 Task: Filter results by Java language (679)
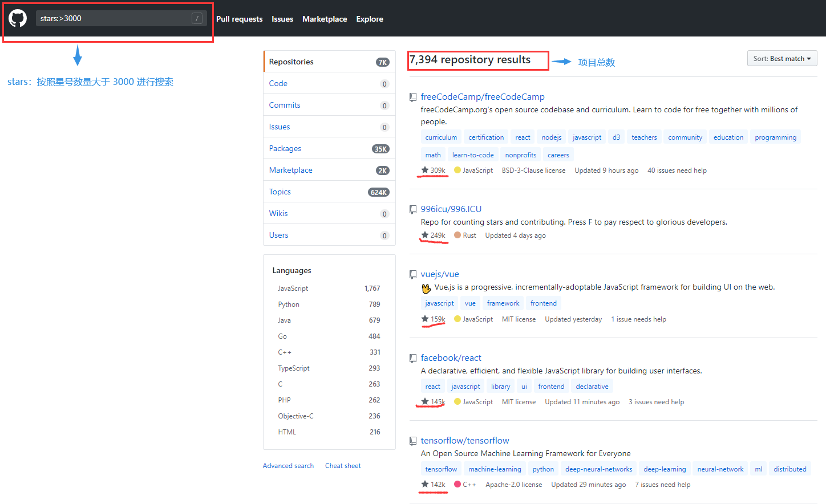pyautogui.click(x=329, y=320)
